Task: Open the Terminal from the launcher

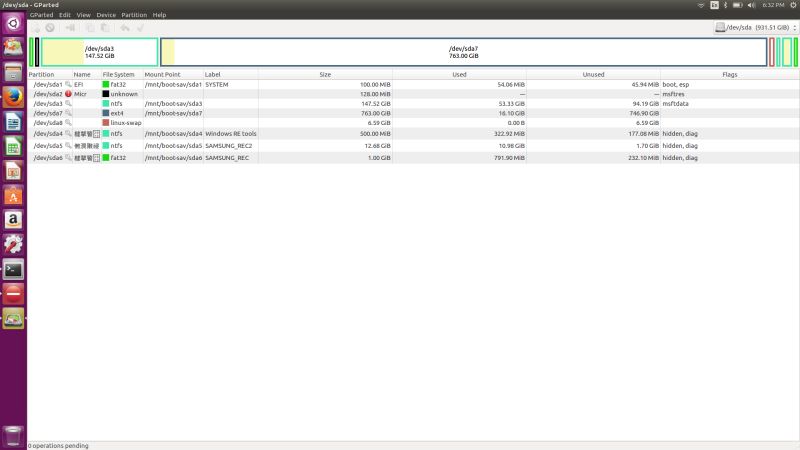Action: tap(13, 269)
